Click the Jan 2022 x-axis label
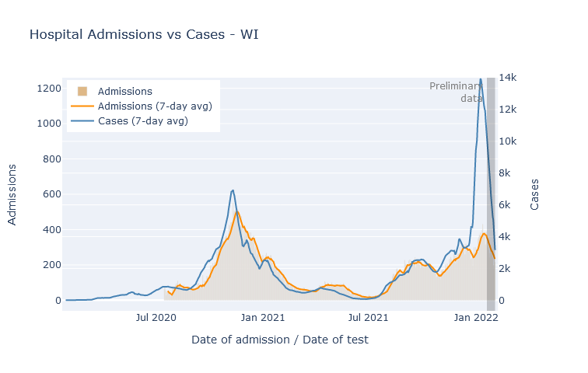The image size is (588, 373). coord(476,318)
